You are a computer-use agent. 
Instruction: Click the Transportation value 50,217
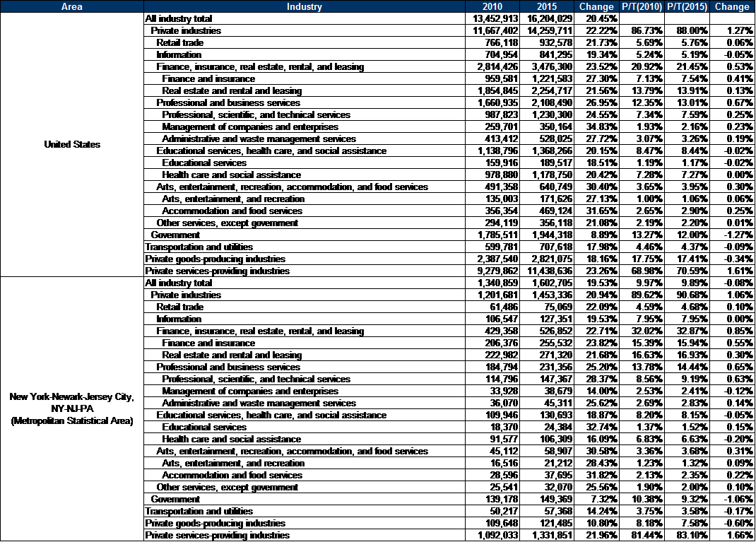click(492, 512)
